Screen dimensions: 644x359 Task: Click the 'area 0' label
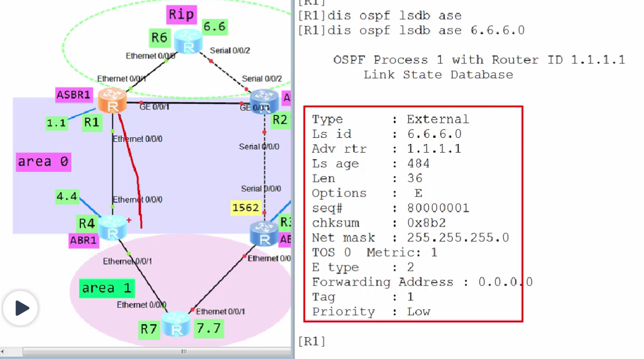click(43, 161)
